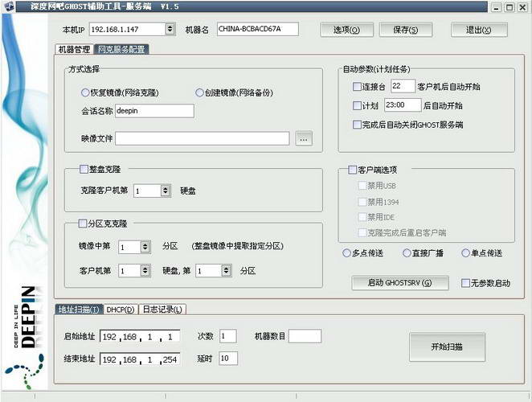The image size is (532, 402).
Task: Tick 克隆完成后重启客户端 checkbox
Action: click(362, 232)
